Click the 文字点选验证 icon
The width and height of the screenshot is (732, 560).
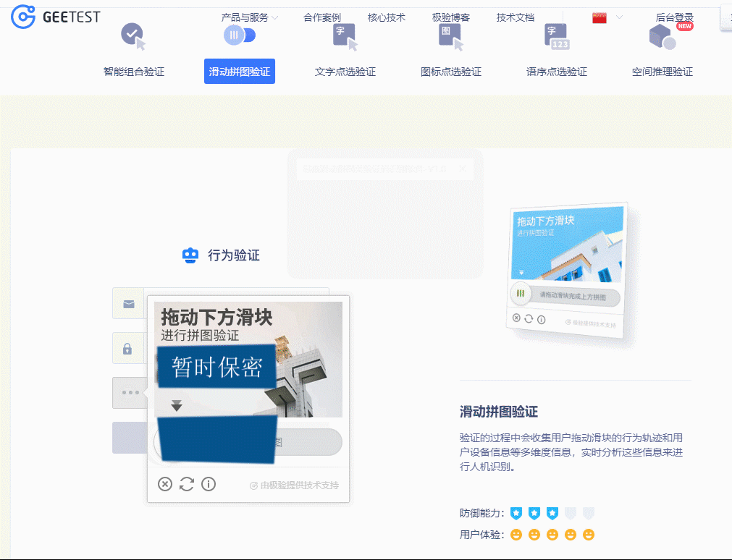[345, 36]
